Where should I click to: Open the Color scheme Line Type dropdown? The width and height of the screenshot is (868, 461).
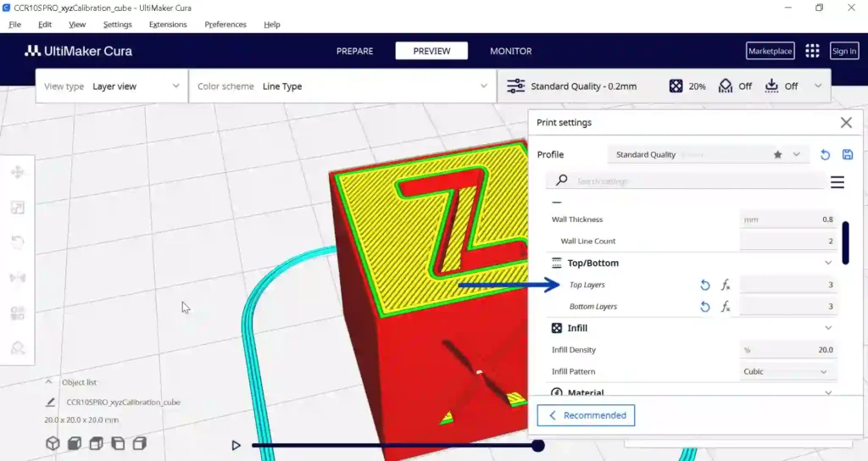point(342,86)
